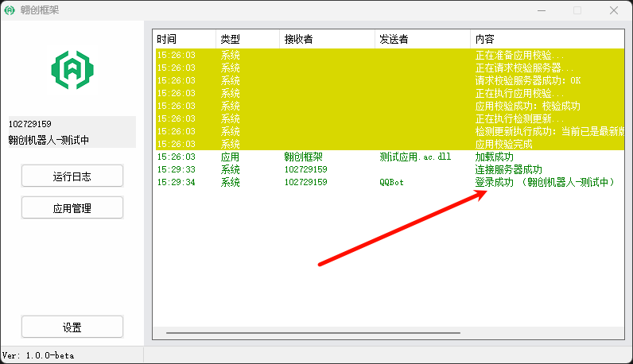Open the 设置 settings button
Image resolution: width=633 pixels, height=364 pixels.
point(72,327)
